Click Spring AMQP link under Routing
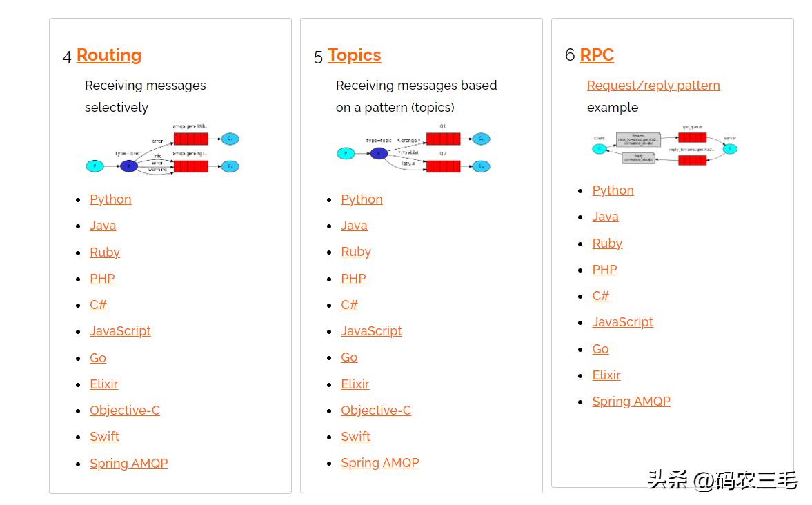The image size is (812, 505). click(128, 464)
